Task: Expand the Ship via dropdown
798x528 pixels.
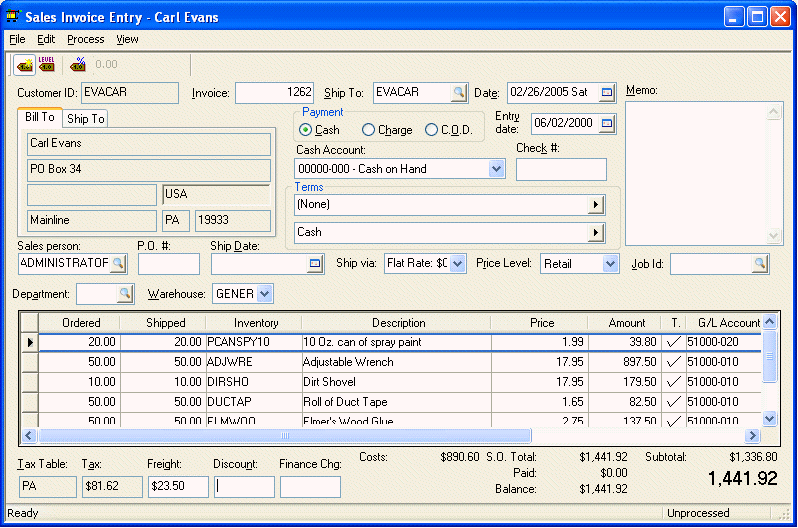Action: pyautogui.click(x=458, y=264)
